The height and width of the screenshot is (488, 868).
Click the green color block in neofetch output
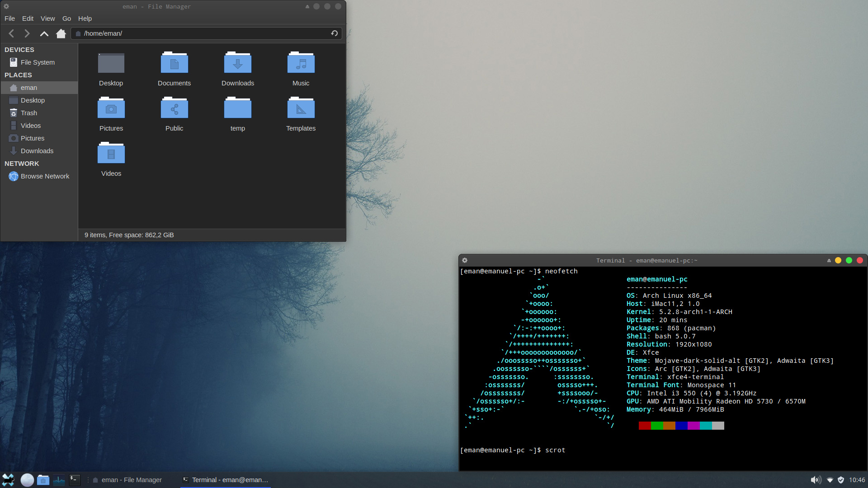(x=657, y=426)
